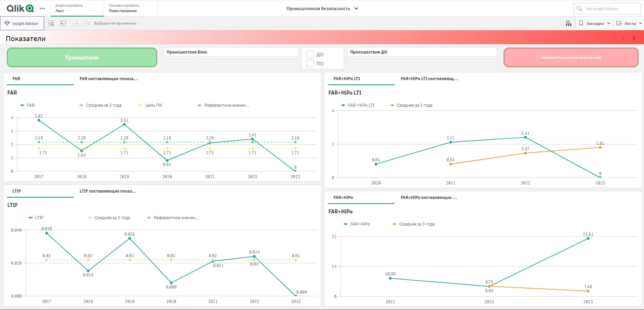
Task: Click the red Здоровье/Техногенные происшествия button
Action: click(571, 58)
